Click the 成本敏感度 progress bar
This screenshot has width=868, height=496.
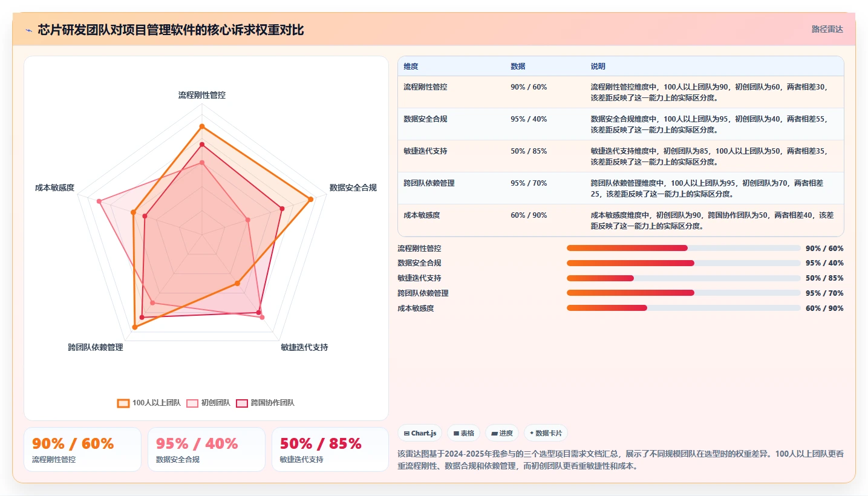click(x=684, y=308)
